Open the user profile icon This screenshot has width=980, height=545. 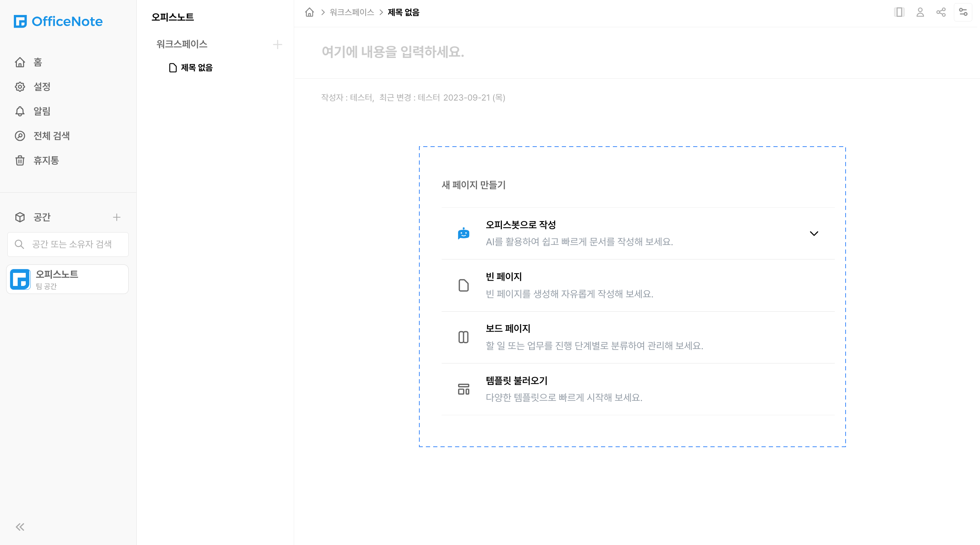(x=920, y=12)
